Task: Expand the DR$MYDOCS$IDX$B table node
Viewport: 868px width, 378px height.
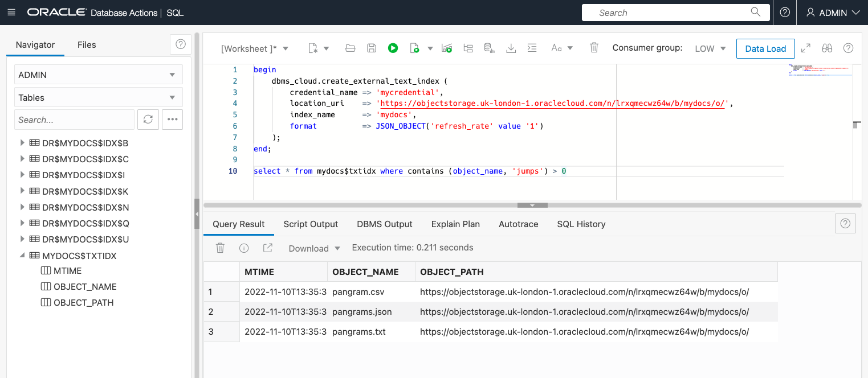Action: [22, 143]
